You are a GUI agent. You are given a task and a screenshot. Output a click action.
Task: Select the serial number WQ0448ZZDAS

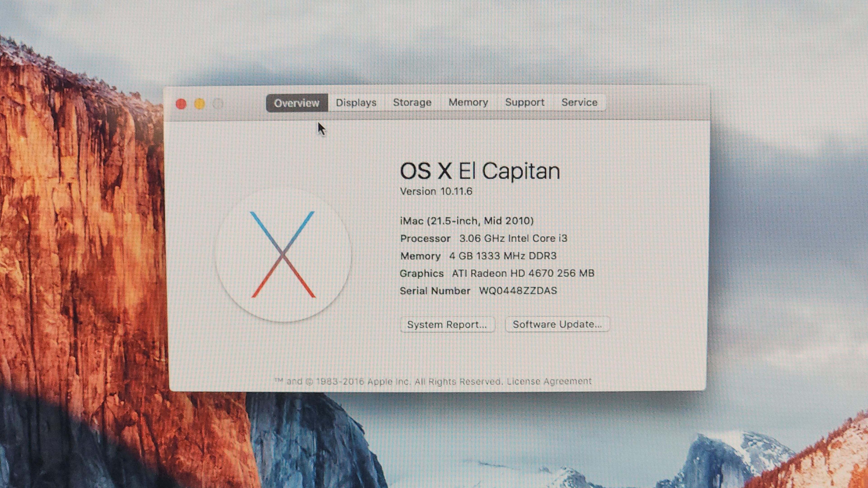(518, 291)
